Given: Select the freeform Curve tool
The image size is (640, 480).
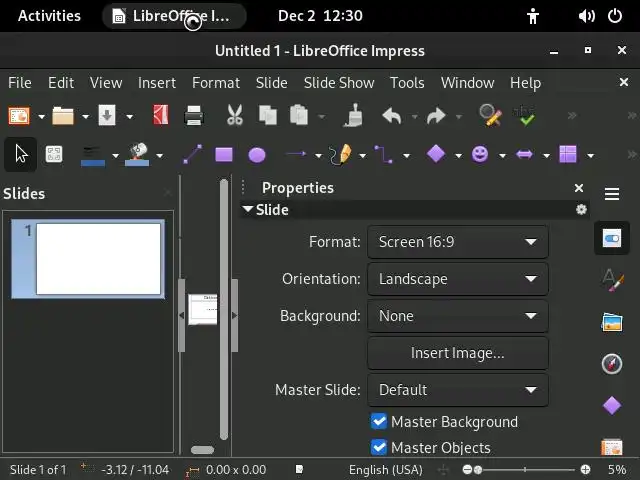Looking at the screenshot, I should [x=340, y=155].
